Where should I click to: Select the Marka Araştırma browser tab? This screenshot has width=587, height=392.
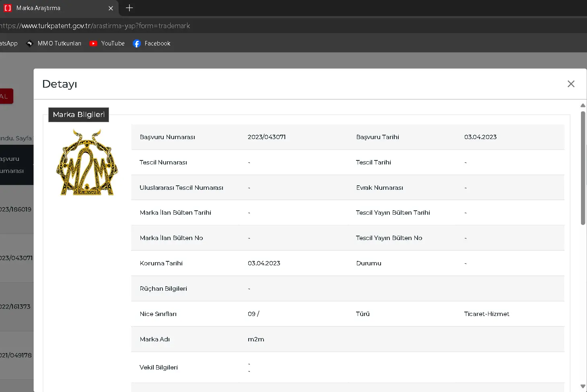(x=56, y=8)
